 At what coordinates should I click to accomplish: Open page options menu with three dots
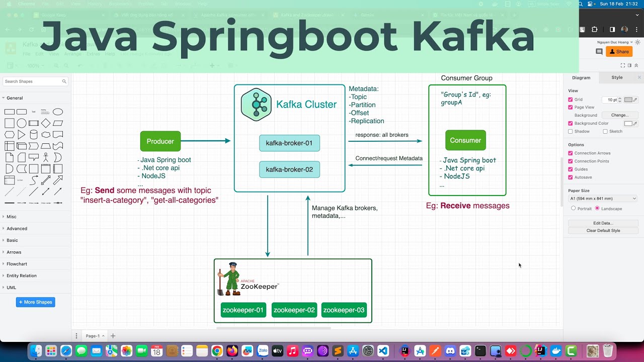(x=76, y=336)
